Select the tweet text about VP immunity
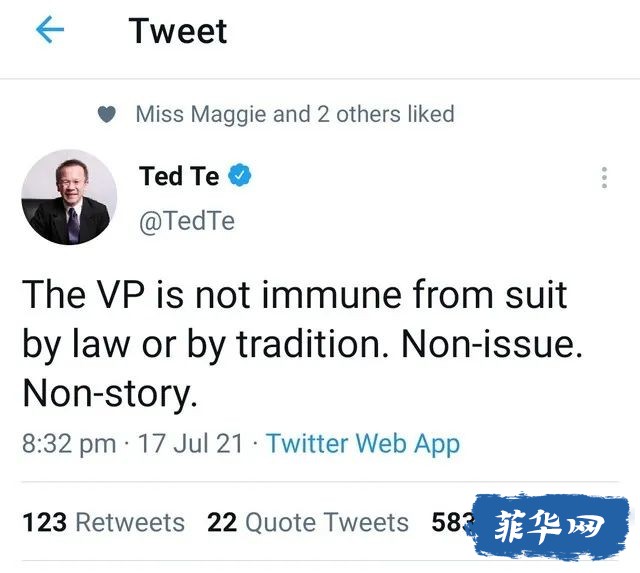 (x=302, y=344)
